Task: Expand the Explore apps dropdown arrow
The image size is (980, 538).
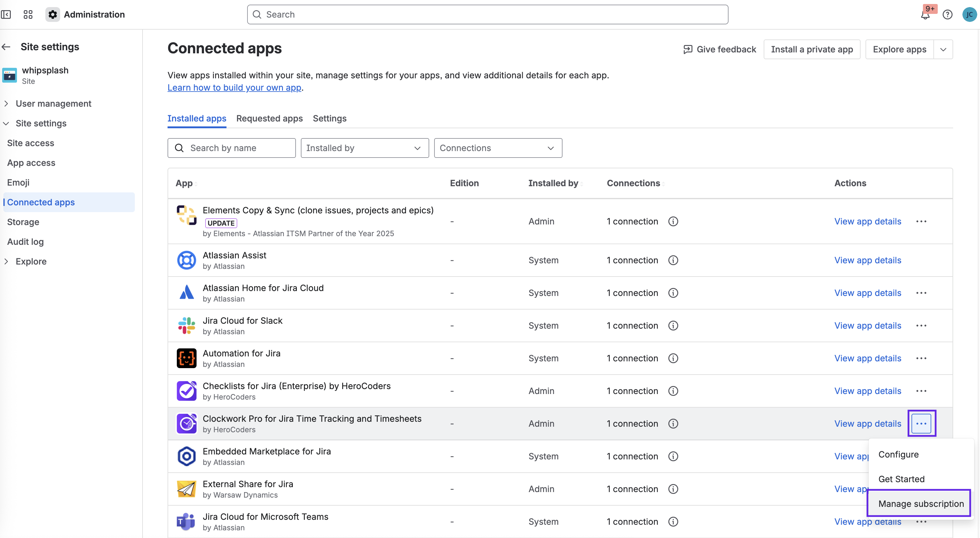Action: coord(943,49)
